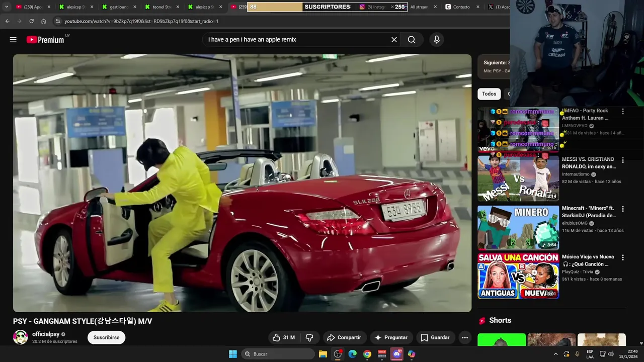Open Google Chrome from taskbar
Screen dimensions: 644x362
click(367, 354)
